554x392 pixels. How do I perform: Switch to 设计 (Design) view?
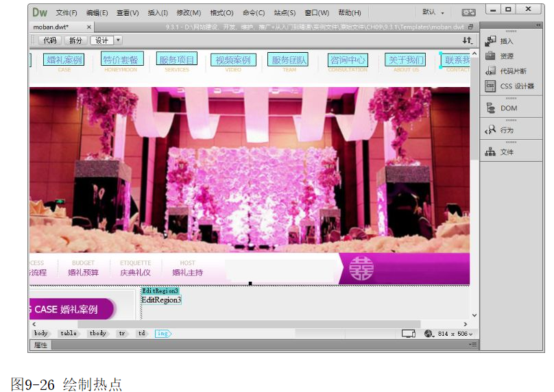[x=101, y=40]
